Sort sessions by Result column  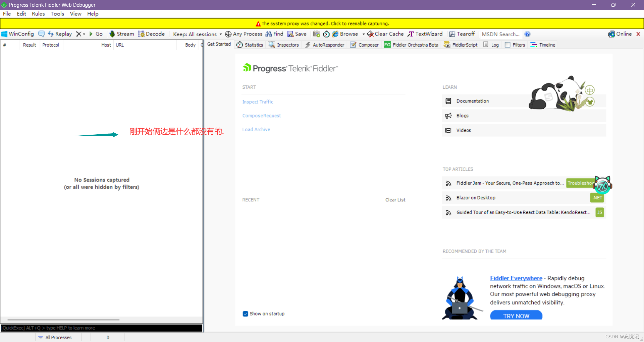29,45
